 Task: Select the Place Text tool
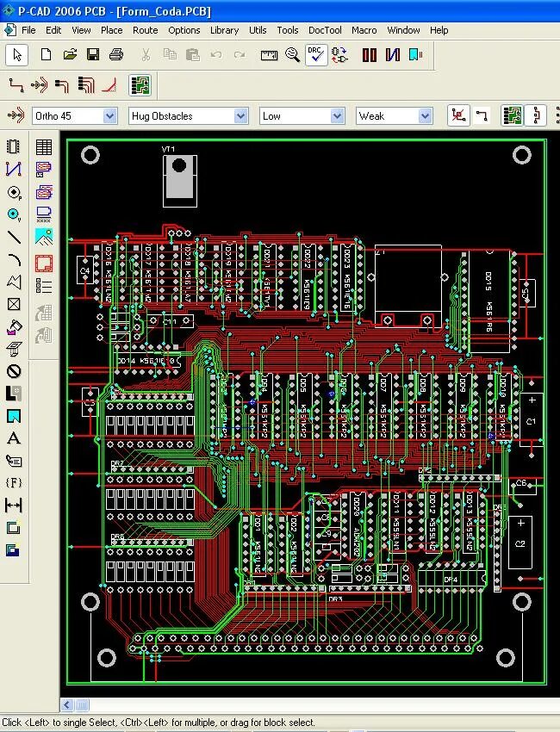point(14,438)
